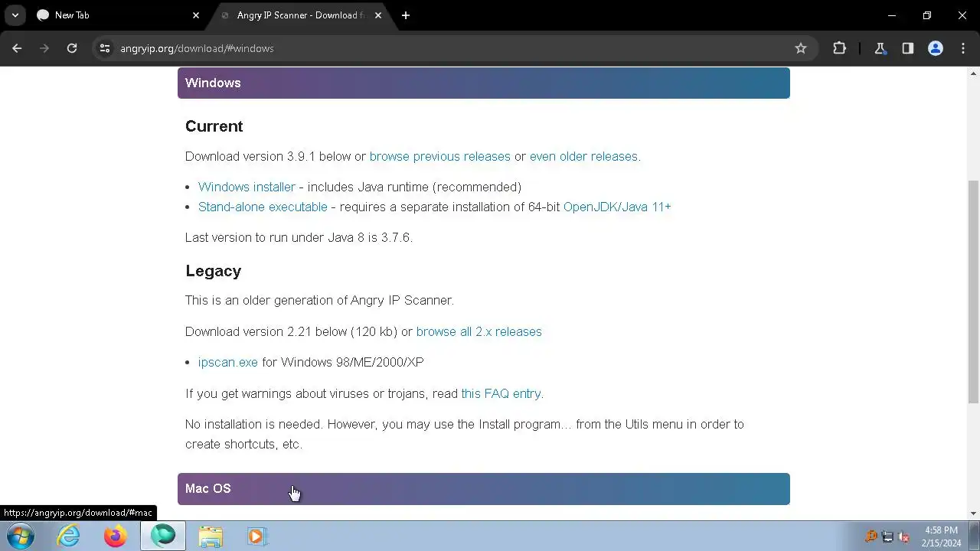Click the Windows section header
Viewport: 980px width, 551px height.
484,83
